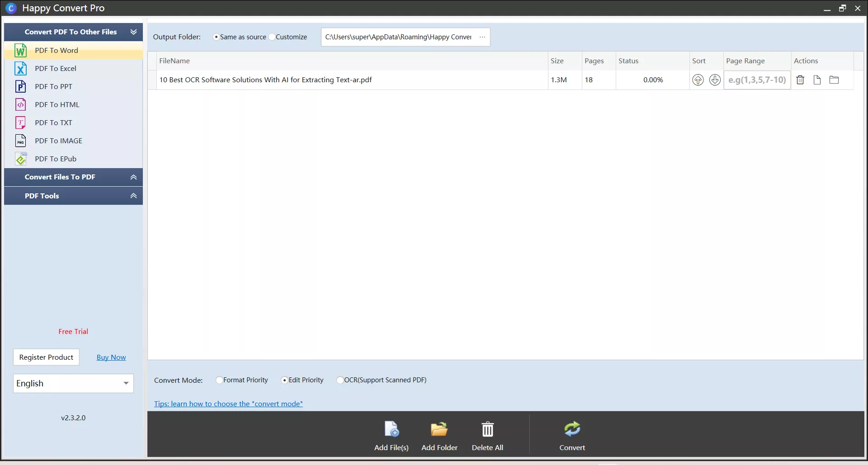Viewport: 868px width, 465px height.
Task: Click the Add File(s) label
Action: pyautogui.click(x=392, y=447)
